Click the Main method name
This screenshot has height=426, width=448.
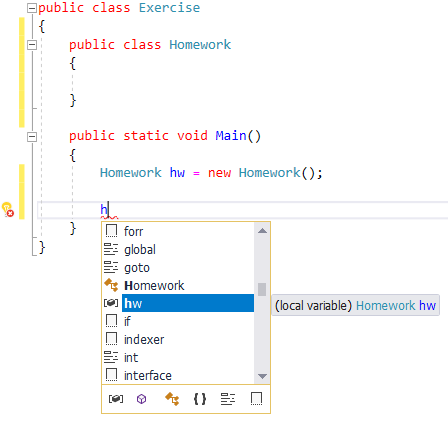point(231,136)
